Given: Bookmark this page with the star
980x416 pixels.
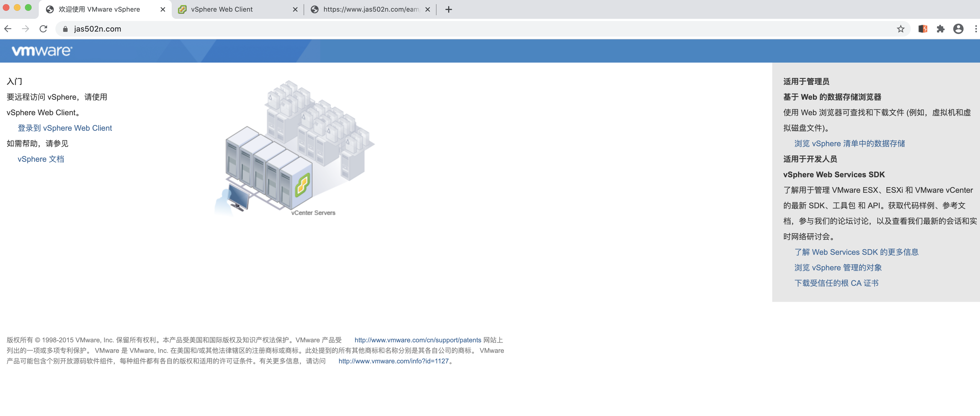Looking at the screenshot, I should [901, 29].
